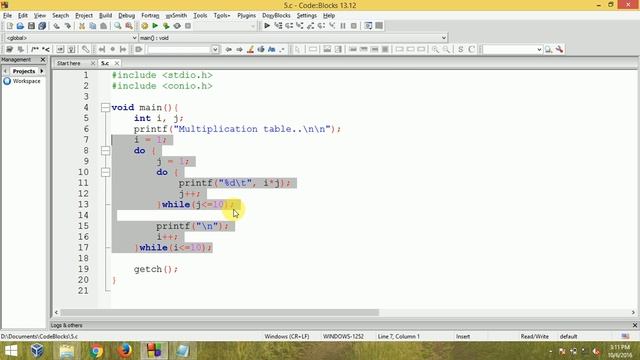
Task: Click inside the search text input field
Action: tap(179, 49)
